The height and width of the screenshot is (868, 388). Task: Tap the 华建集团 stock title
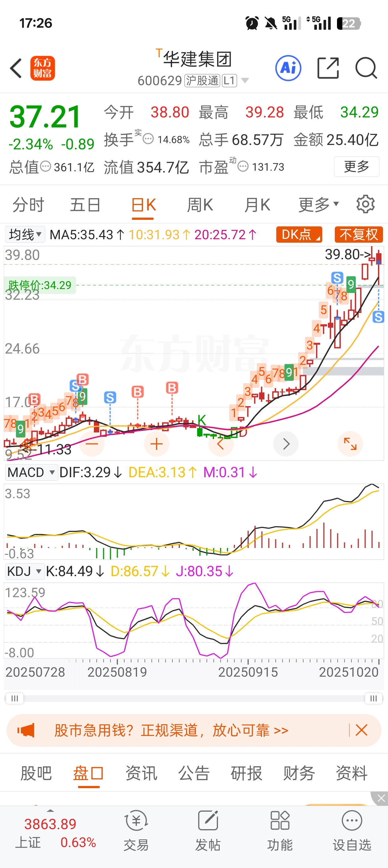[x=197, y=59]
